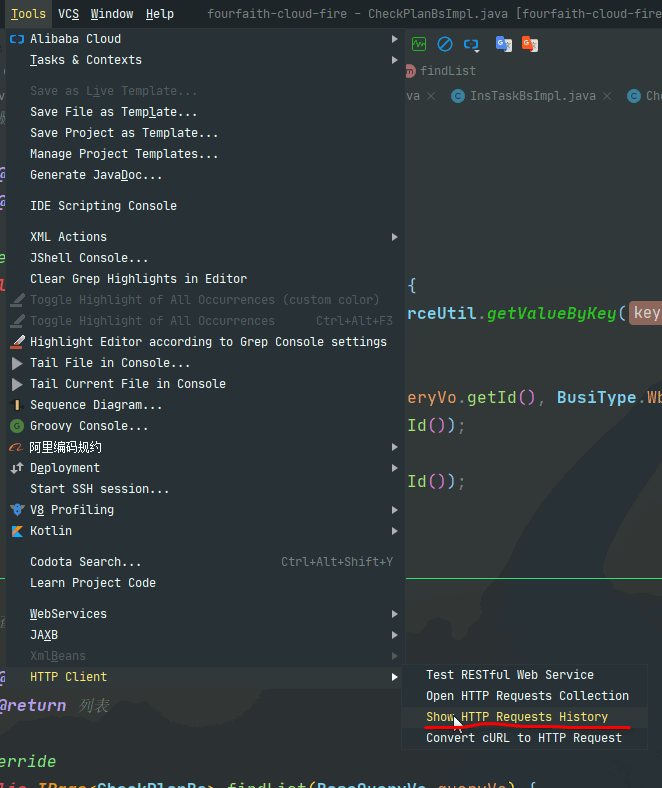Viewport: 662px width, 788px height.
Task: Click the green profiler waveform toolbar icon
Action: (419, 44)
